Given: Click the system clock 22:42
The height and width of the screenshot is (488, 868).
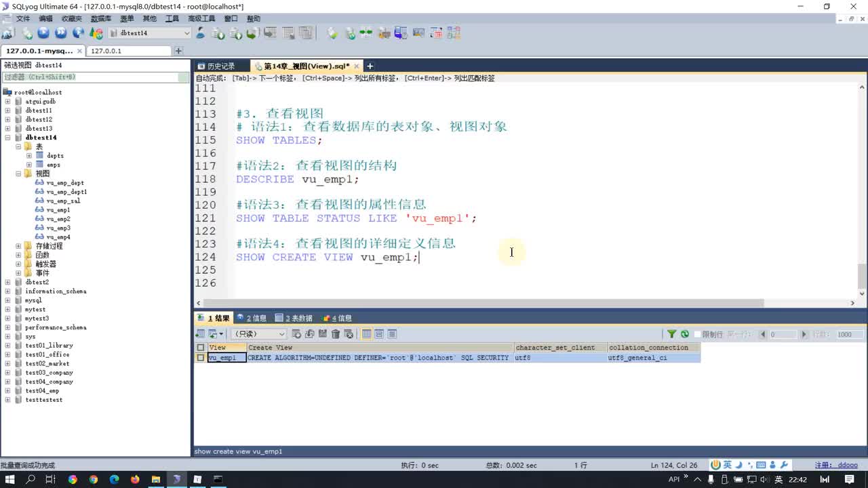Looking at the screenshot, I should coord(797,479).
